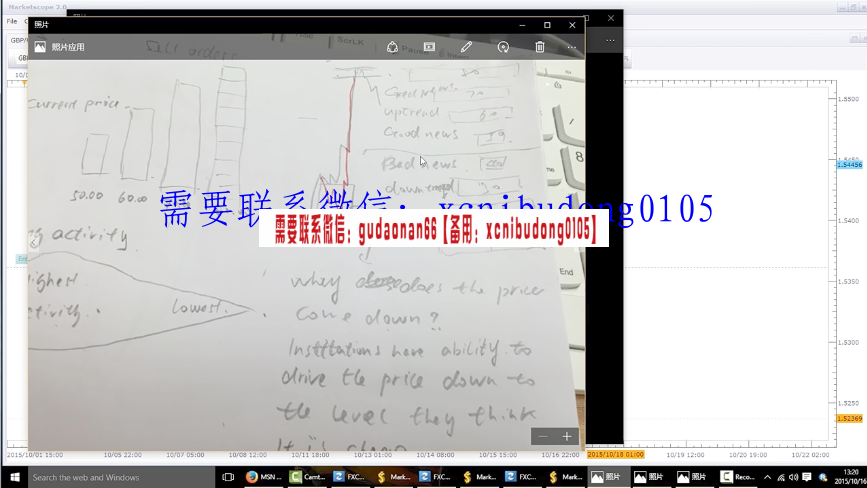Open Task View from the taskbar
The image size is (867, 488).
tap(228, 477)
